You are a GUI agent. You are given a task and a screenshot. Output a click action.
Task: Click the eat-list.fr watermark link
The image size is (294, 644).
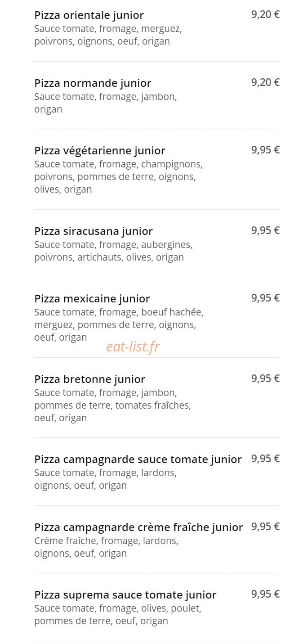tap(133, 347)
